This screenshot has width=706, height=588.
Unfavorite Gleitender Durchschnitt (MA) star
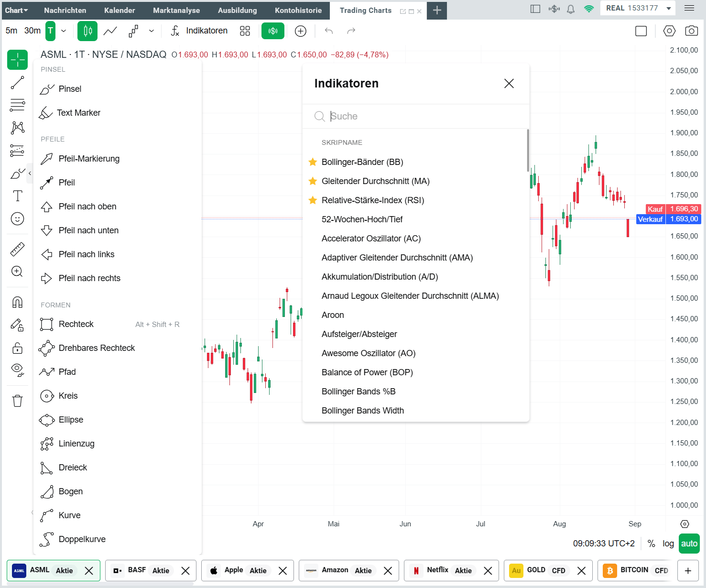313,181
